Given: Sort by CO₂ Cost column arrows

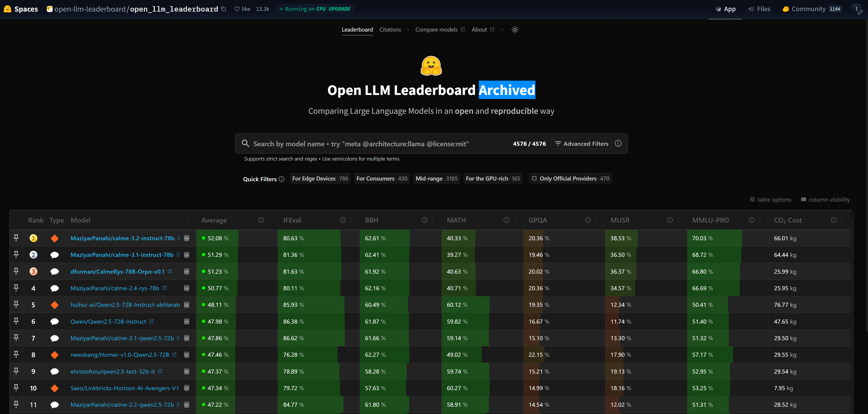Looking at the screenshot, I should 842,220.
